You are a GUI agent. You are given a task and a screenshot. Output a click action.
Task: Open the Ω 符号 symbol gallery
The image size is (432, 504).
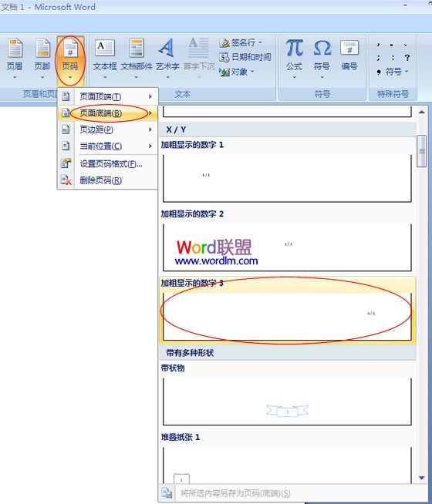coord(322,59)
